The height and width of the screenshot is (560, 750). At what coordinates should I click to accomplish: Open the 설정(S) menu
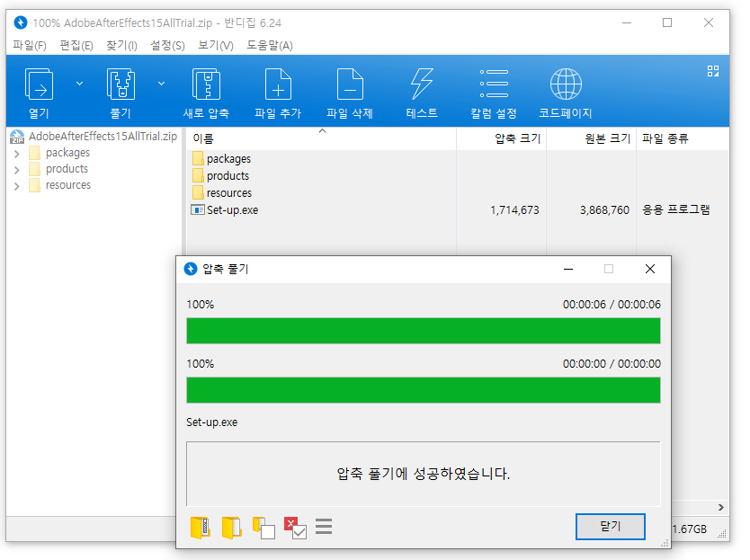coord(167,46)
